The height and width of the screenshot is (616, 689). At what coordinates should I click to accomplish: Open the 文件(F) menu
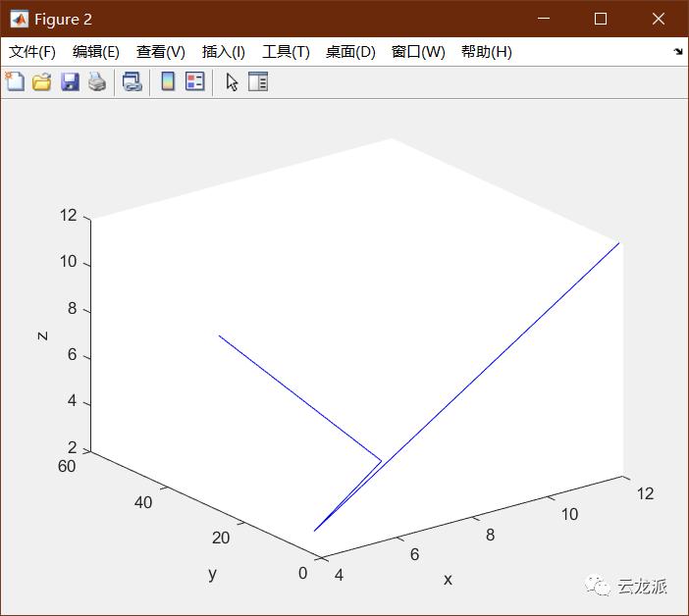[32, 52]
